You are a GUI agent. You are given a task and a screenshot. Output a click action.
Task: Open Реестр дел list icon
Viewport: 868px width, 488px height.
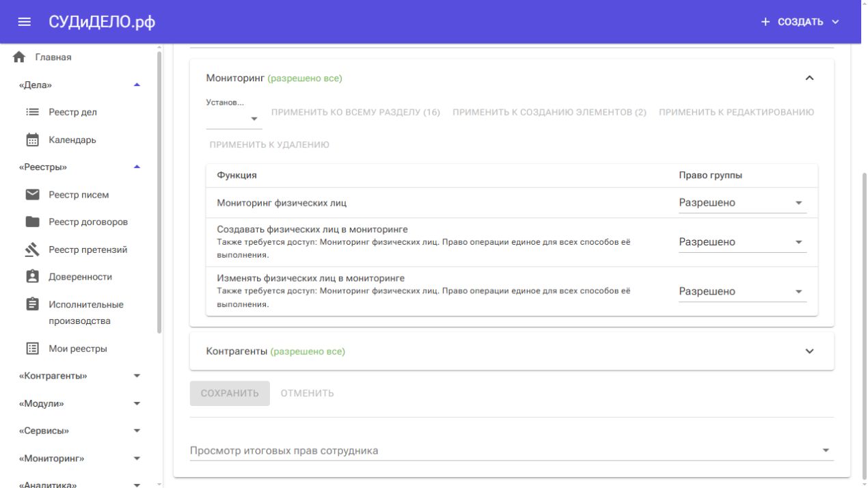[33, 112]
